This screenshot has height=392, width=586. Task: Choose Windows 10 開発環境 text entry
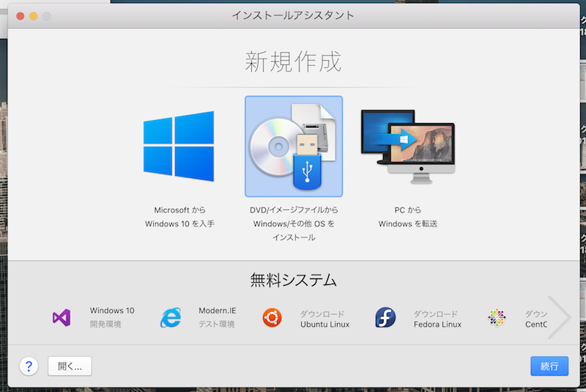111,317
